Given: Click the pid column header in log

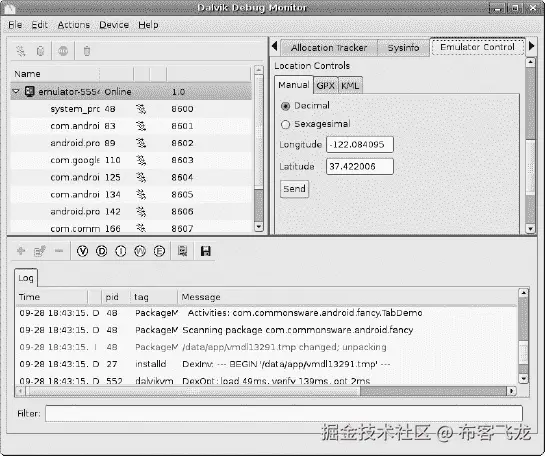Looking at the screenshot, I should [116, 297].
